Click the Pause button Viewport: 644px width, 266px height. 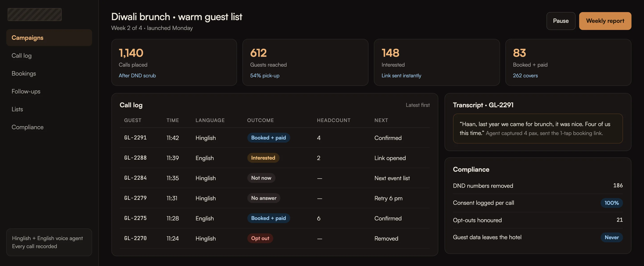(x=561, y=21)
